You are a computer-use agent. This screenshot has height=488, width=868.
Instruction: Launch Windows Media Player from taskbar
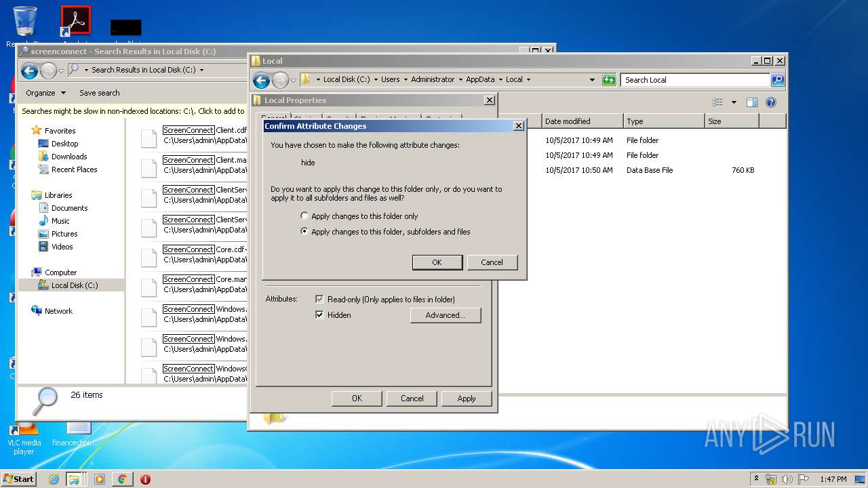[100, 479]
